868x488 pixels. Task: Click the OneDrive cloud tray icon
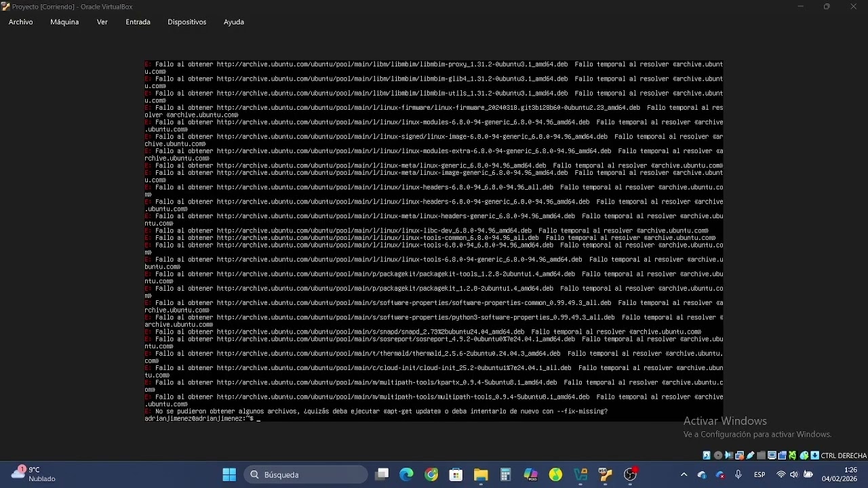point(702,474)
